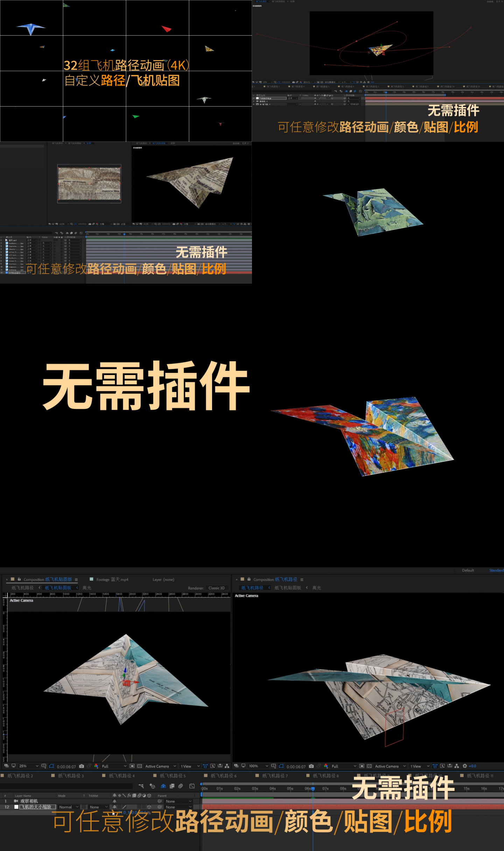
Task: Click Always Preview This View icon, left viewer
Action: (6, 766)
